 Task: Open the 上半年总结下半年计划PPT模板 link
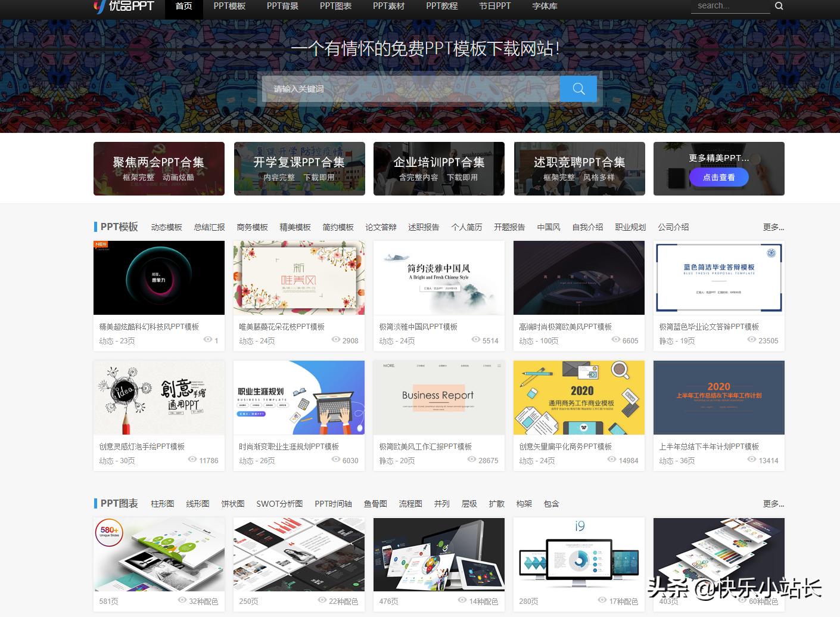tap(710, 446)
